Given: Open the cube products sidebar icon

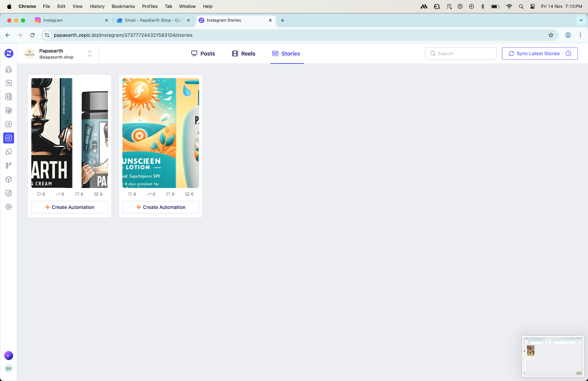Looking at the screenshot, I should click(9, 179).
